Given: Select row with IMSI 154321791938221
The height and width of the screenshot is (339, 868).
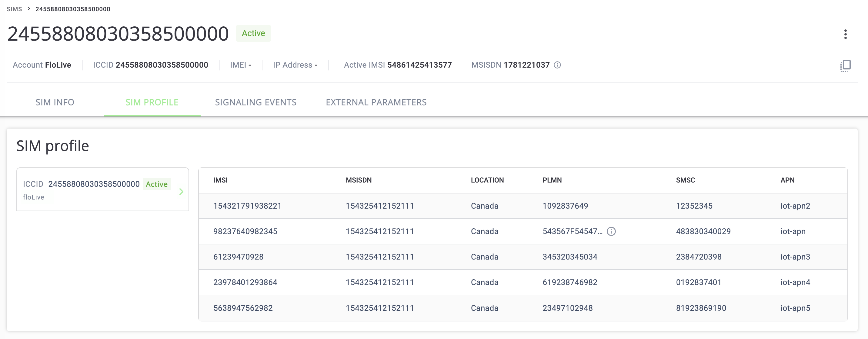Looking at the screenshot, I should (x=247, y=206).
